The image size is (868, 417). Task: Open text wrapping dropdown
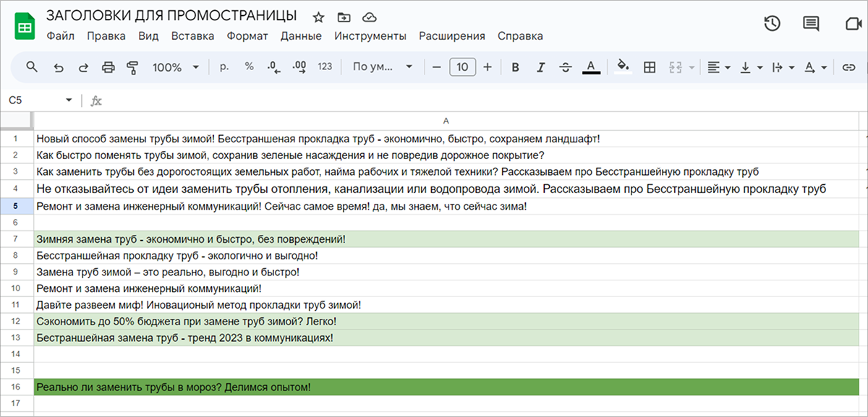783,67
